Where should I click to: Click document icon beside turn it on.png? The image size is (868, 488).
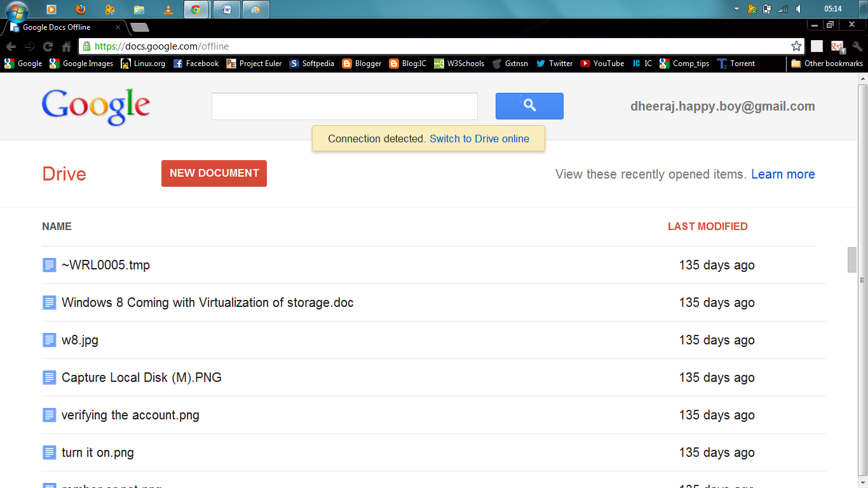[x=50, y=452]
